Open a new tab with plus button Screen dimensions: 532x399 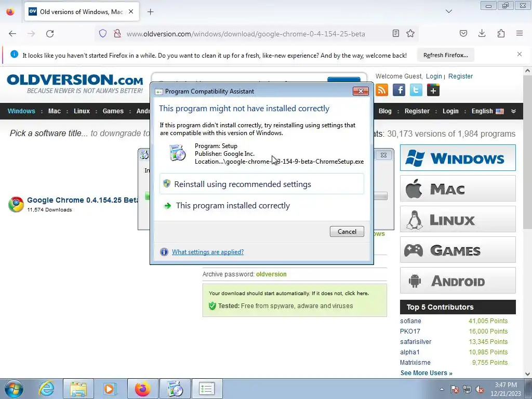pyautogui.click(x=150, y=12)
